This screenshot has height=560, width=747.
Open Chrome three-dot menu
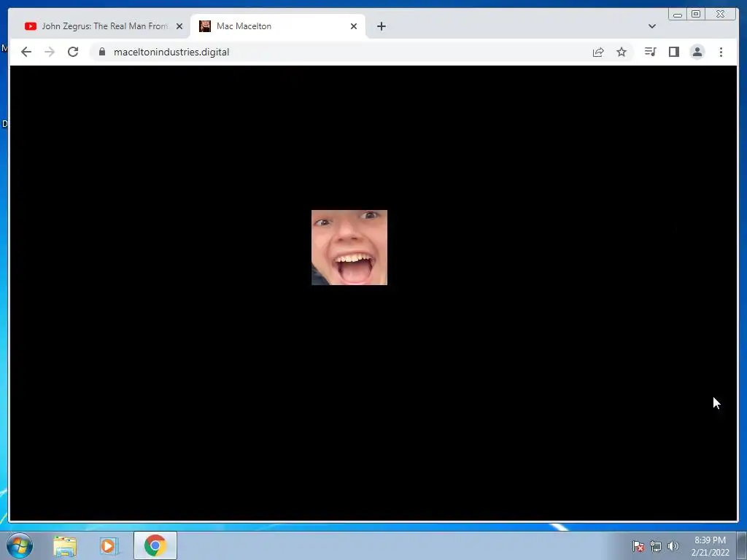(x=721, y=52)
